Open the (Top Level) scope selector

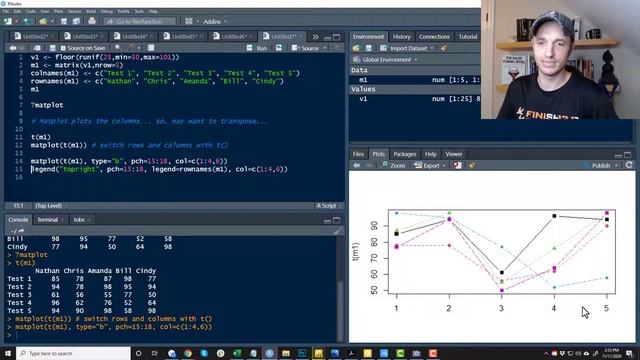click(51, 206)
